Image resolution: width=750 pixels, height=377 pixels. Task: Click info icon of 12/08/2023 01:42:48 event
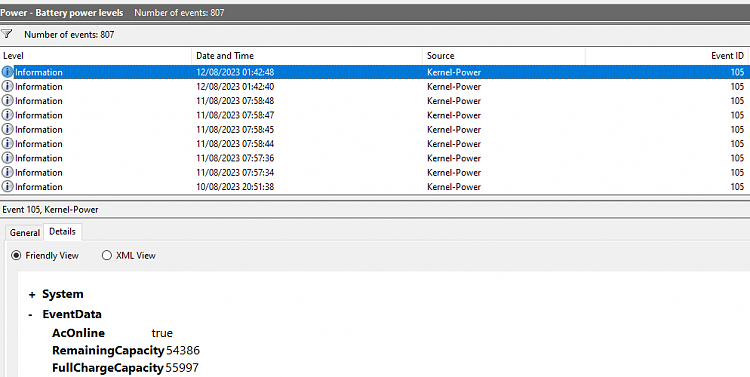(7, 72)
